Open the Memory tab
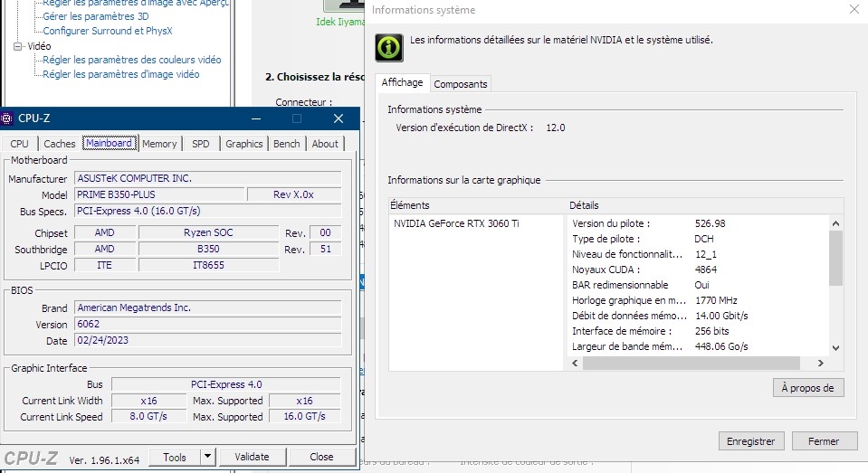 coord(159,144)
